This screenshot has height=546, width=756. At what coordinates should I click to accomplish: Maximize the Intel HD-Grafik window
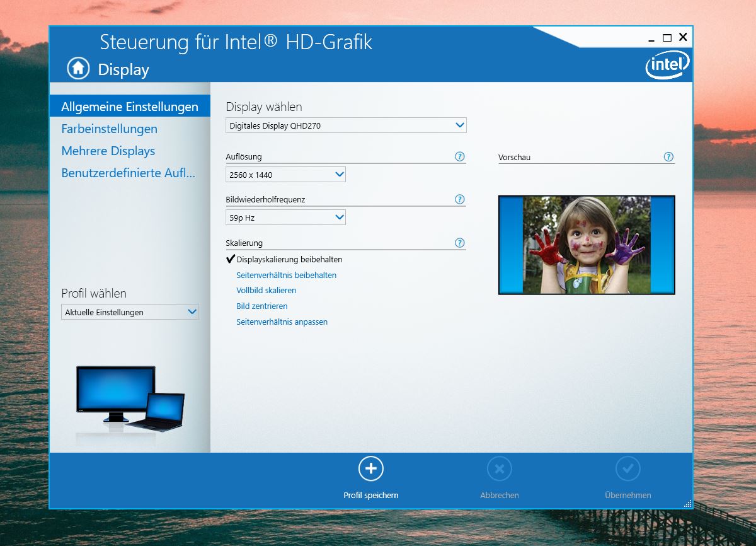(x=667, y=38)
